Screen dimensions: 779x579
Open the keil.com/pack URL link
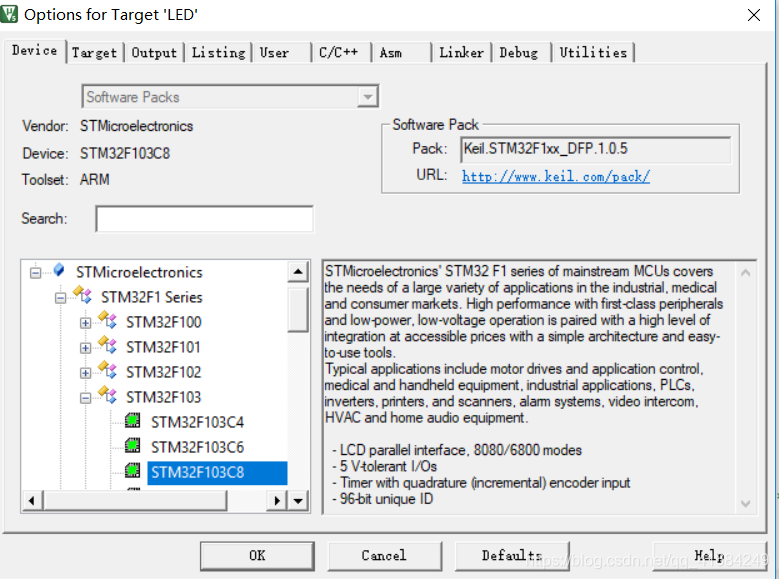(x=556, y=176)
